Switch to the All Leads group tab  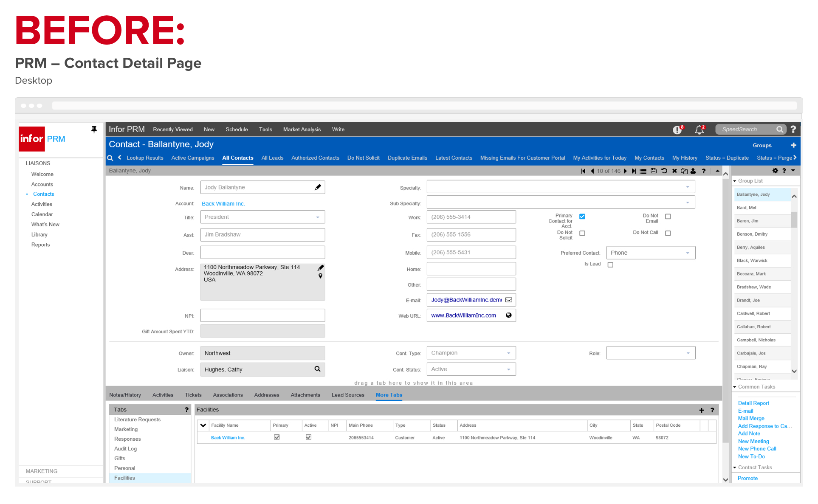tap(272, 158)
